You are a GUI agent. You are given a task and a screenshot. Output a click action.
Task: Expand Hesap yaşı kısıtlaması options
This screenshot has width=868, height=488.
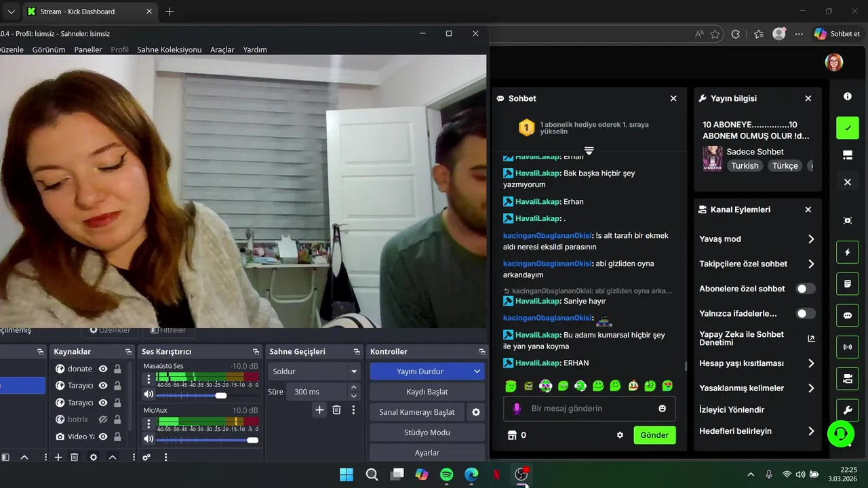(x=811, y=363)
